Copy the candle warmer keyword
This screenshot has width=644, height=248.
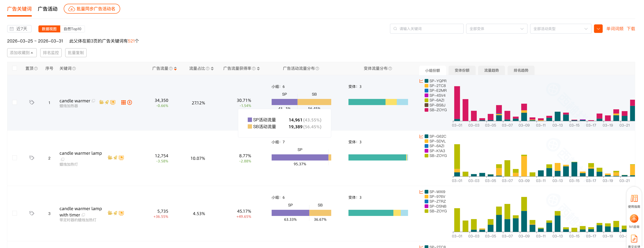(94, 101)
